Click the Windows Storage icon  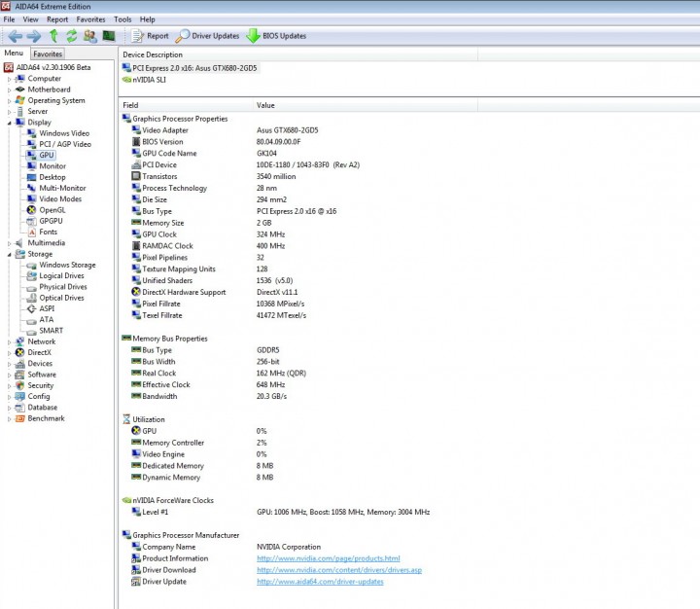pyautogui.click(x=31, y=265)
